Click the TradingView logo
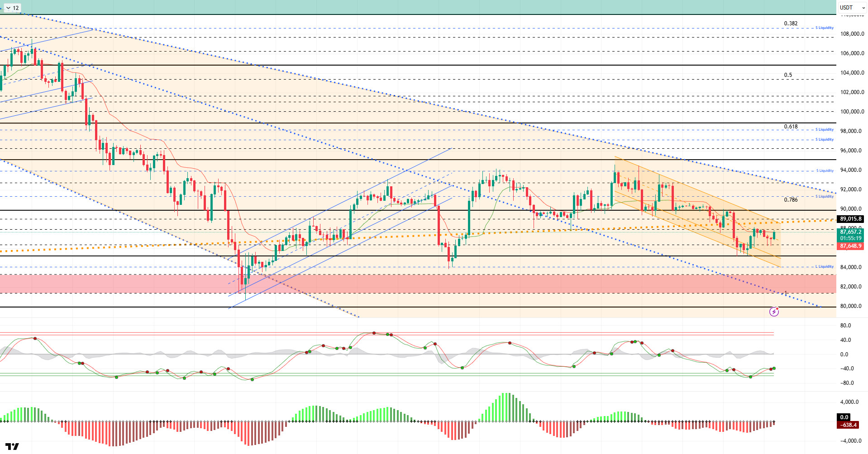 (12, 446)
